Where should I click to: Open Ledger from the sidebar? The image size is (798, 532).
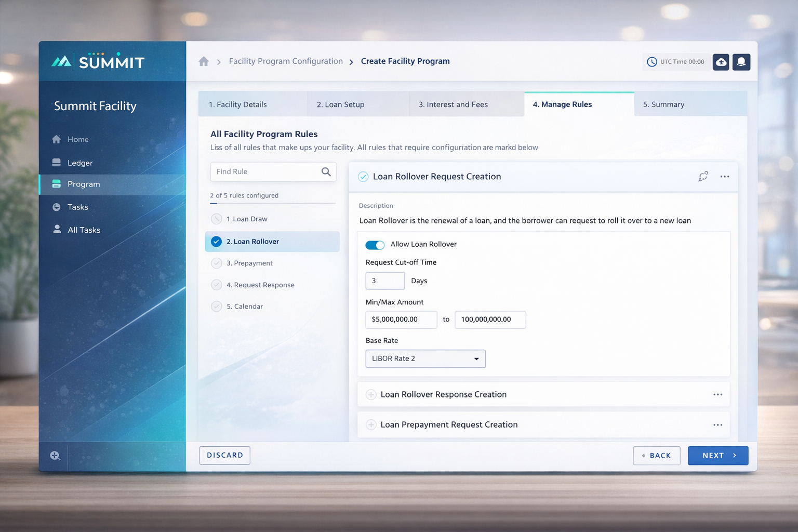(x=79, y=163)
